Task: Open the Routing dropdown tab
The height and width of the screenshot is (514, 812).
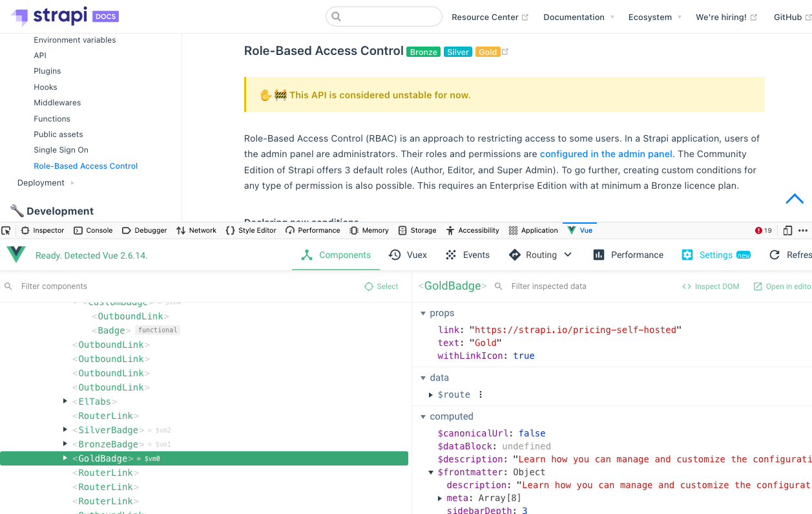Action: tap(541, 255)
